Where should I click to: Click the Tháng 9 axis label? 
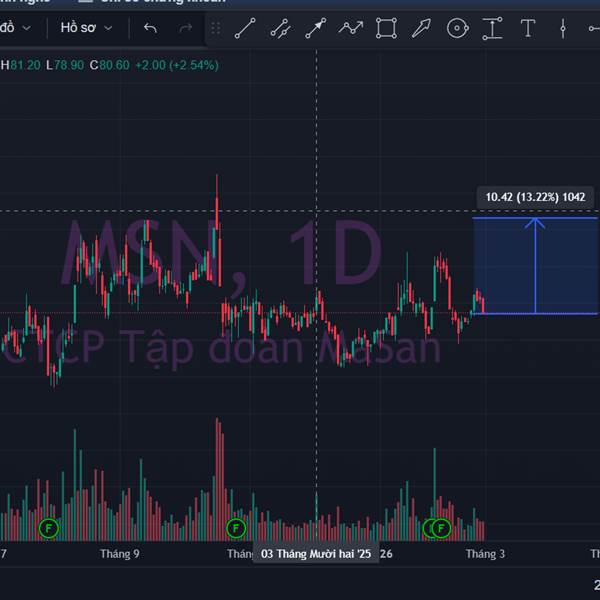119,554
